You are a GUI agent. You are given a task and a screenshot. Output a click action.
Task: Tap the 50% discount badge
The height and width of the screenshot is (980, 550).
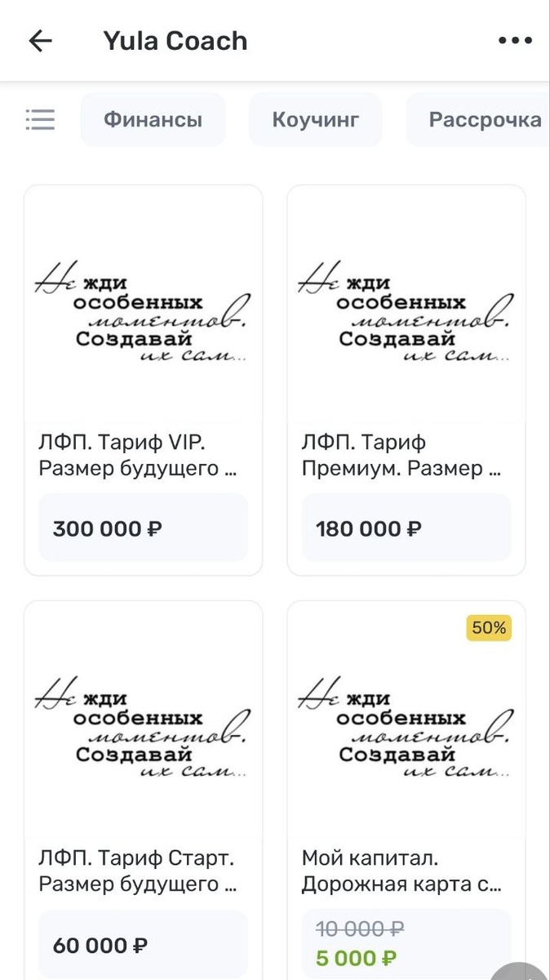click(489, 628)
